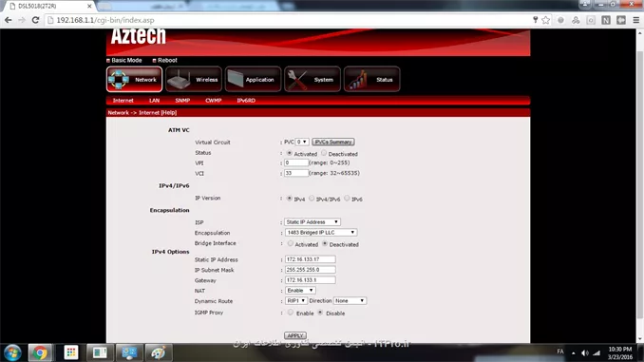The height and width of the screenshot is (362, 644).
Task: Open the [Help] link in breadcrumb
Action: point(169,112)
